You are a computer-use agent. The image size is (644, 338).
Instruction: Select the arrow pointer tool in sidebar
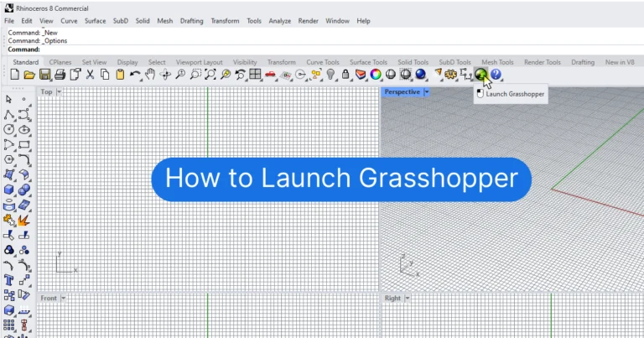click(9, 100)
